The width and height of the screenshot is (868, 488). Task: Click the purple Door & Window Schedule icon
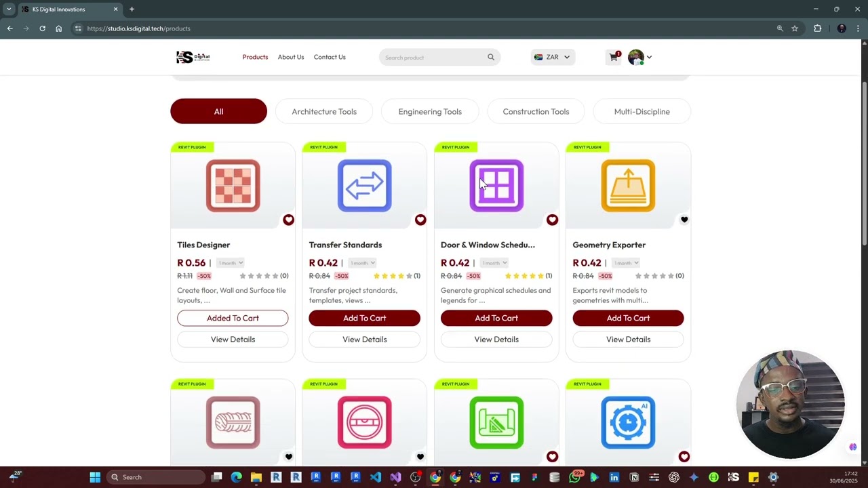[496, 186]
